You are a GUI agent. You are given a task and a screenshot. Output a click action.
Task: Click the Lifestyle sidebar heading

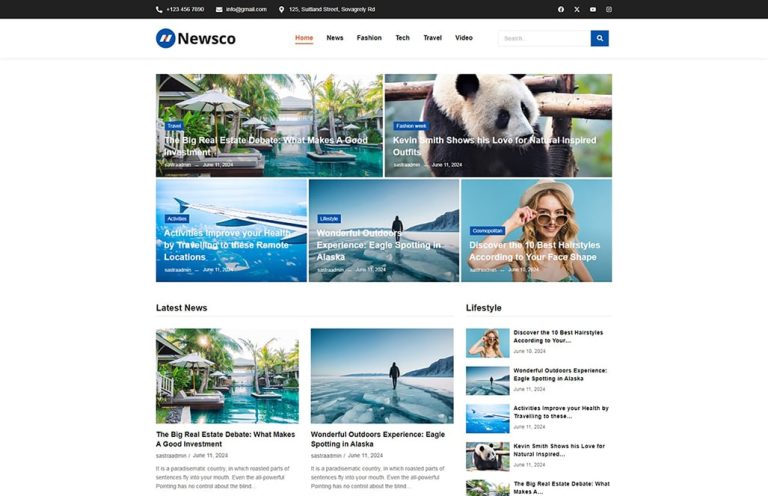[483, 308]
